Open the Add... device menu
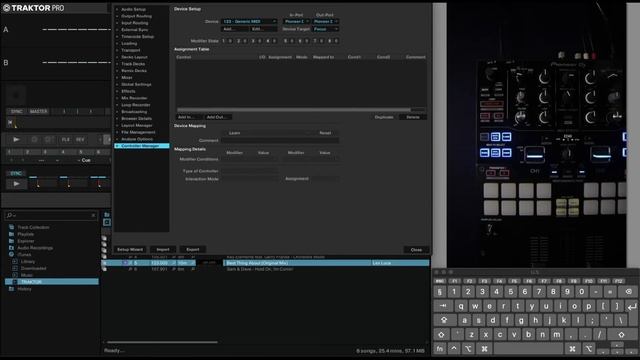This screenshot has height=360, width=640. [x=235, y=29]
